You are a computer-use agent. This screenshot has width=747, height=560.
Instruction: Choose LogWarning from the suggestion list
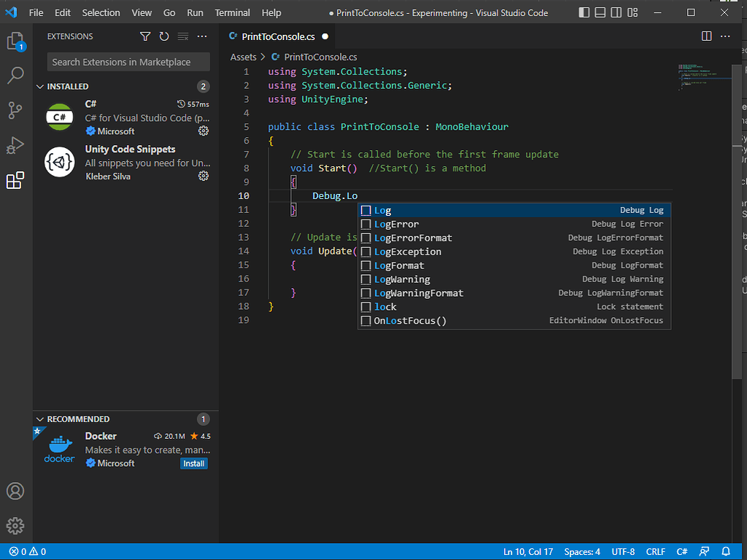[402, 279]
